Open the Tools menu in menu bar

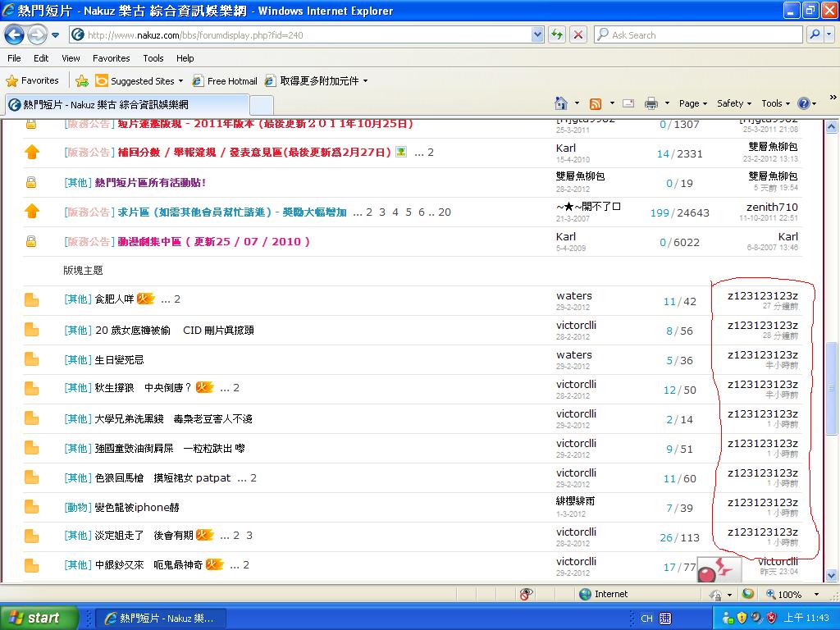click(x=153, y=58)
